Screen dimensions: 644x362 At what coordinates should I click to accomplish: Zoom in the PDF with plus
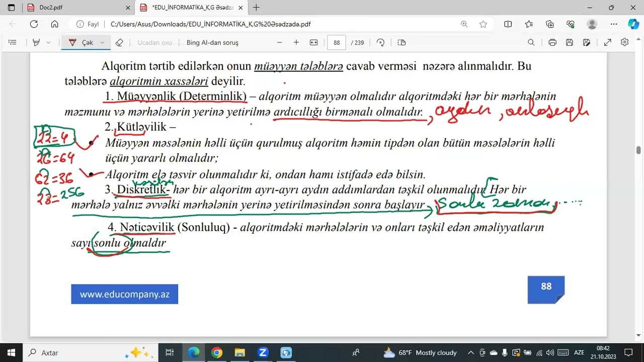(296, 43)
